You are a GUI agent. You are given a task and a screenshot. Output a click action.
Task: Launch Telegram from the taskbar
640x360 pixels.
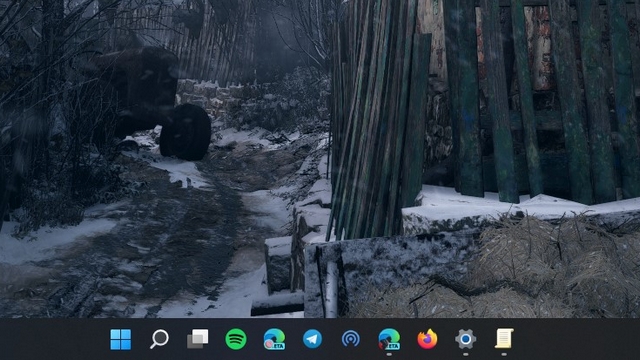click(x=313, y=339)
